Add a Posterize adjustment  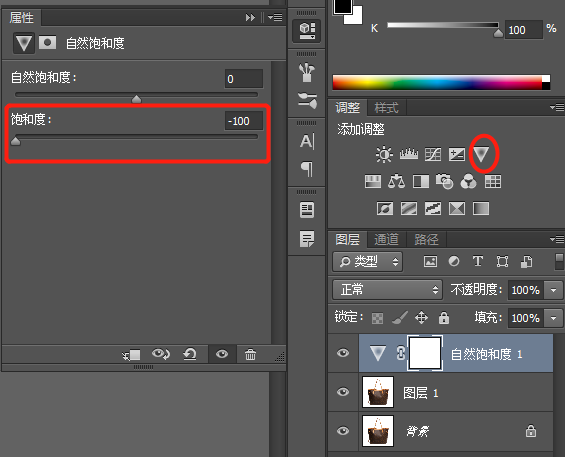[409, 208]
